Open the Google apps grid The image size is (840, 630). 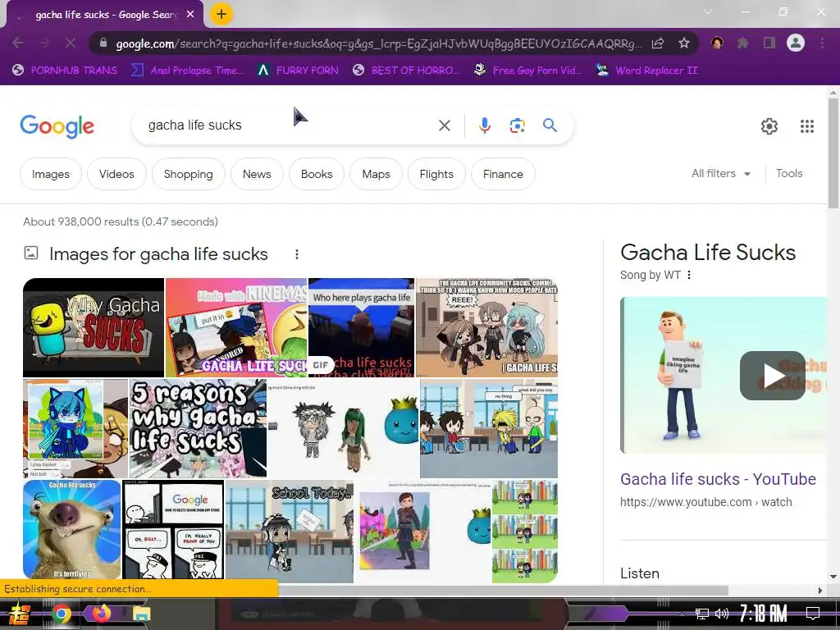coord(807,126)
